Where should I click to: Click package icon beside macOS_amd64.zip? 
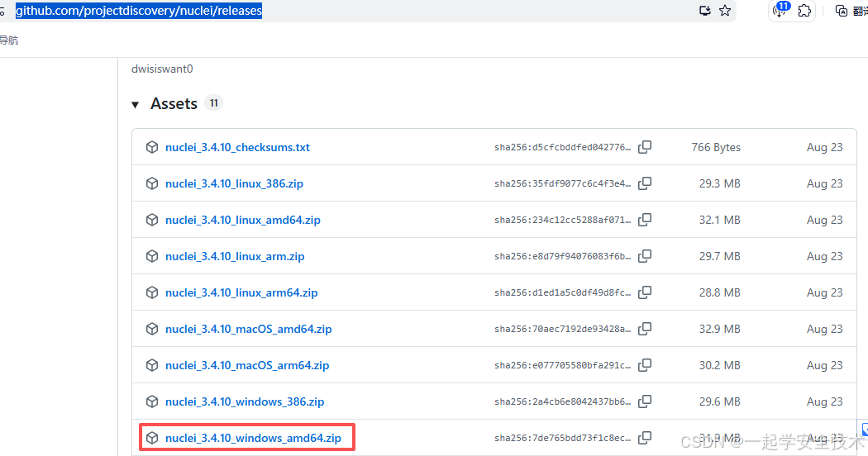click(x=151, y=330)
